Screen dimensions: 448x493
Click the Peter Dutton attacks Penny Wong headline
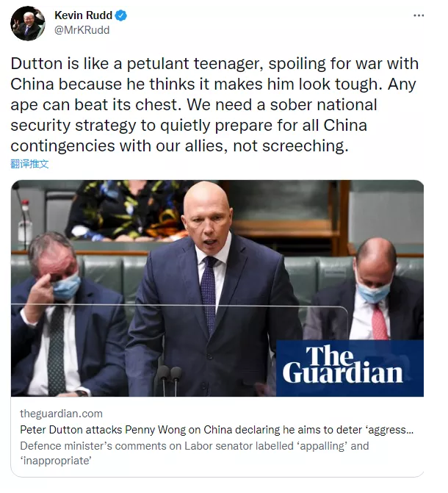click(217, 430)
